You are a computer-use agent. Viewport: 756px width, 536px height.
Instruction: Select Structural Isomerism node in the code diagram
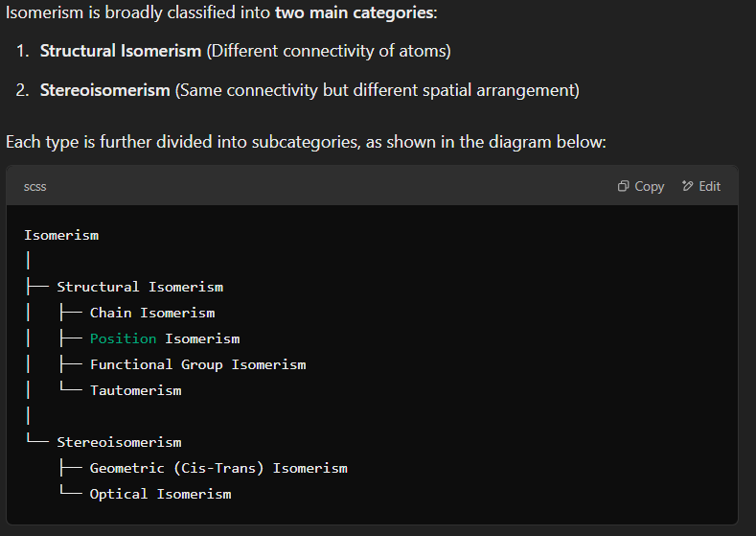tap(140, 287)
